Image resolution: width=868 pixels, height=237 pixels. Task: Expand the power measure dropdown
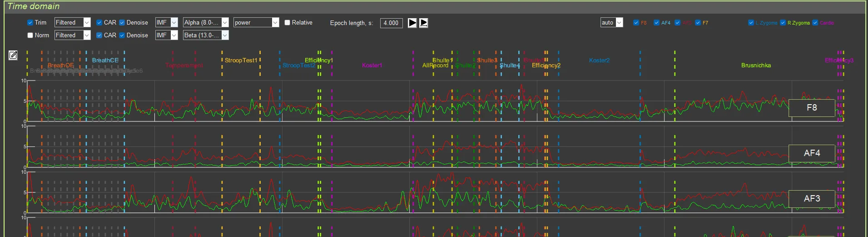tap(275, 23)
